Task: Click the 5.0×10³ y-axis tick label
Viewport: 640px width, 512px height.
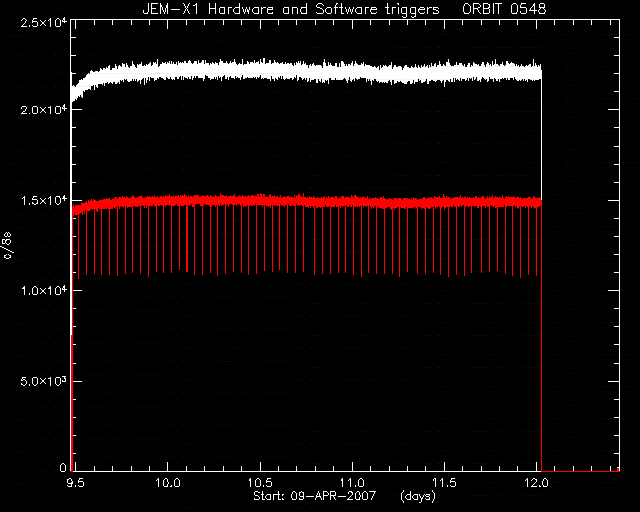Action: click(x=44, y=381)
